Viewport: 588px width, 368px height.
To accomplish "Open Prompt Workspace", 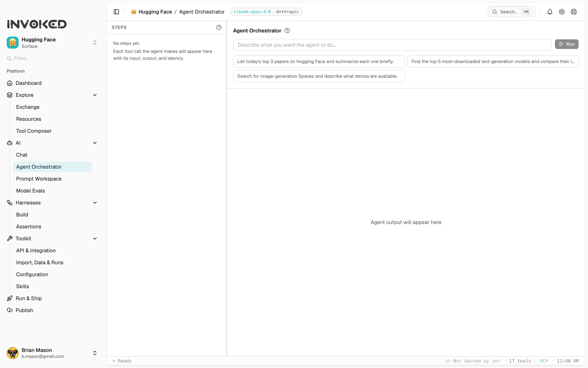I will pyautogui.click(x=52, y=179).
